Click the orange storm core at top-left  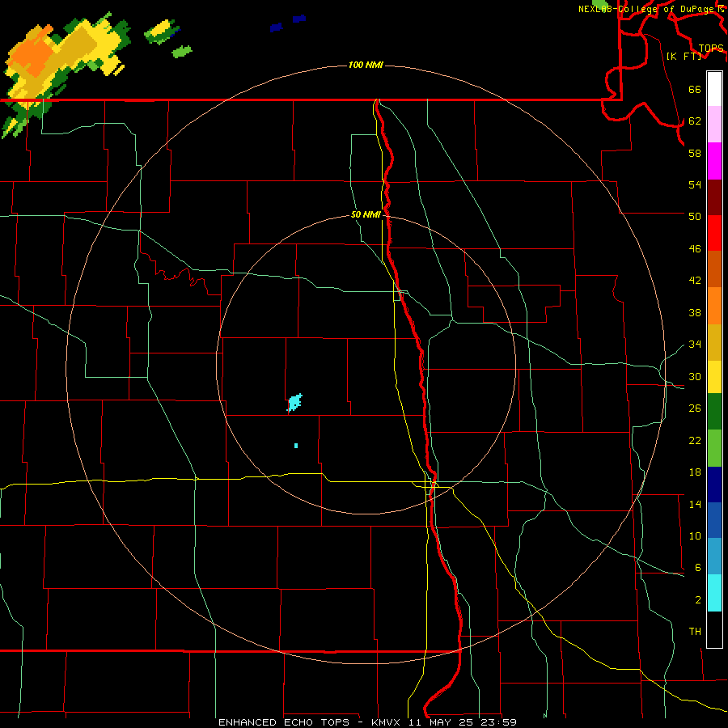32,55
